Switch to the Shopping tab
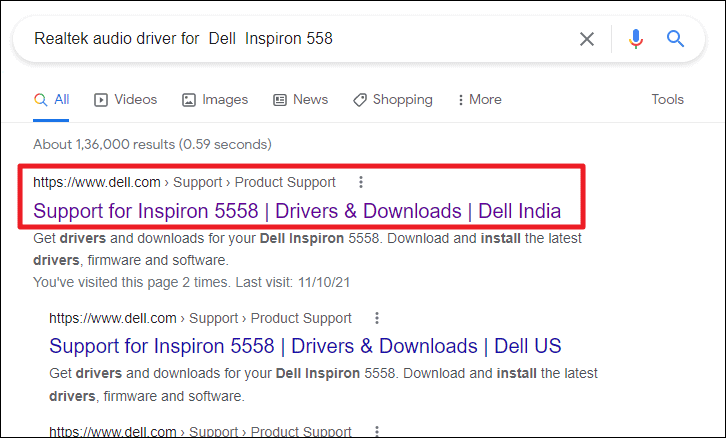 pos(393,100)
